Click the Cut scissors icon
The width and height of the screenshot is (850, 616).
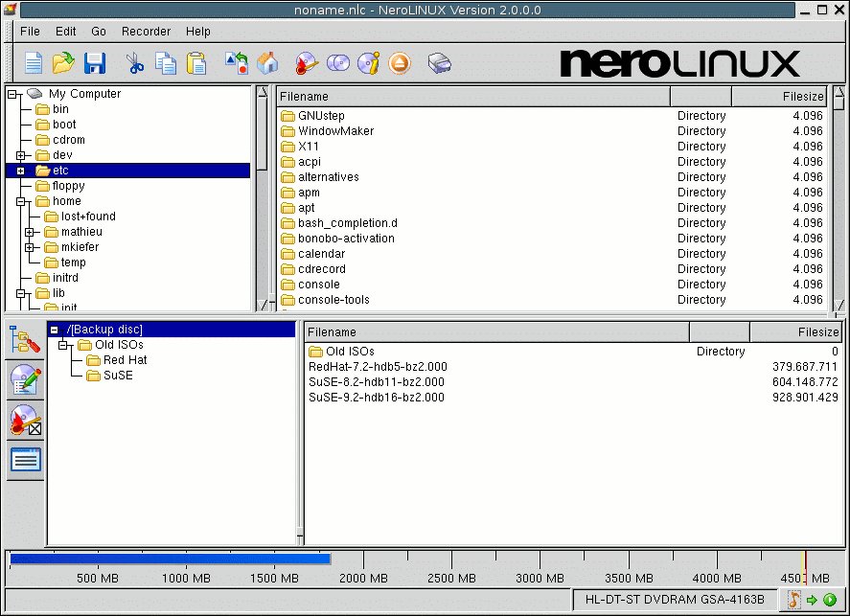tap(134, 63)
